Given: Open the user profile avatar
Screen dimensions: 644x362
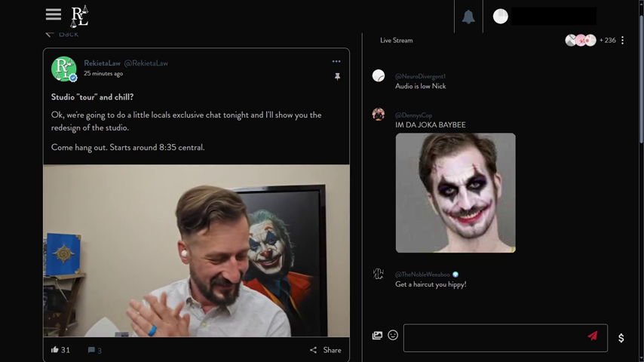Looking at the screenshot, I should [x=500, y=17].
